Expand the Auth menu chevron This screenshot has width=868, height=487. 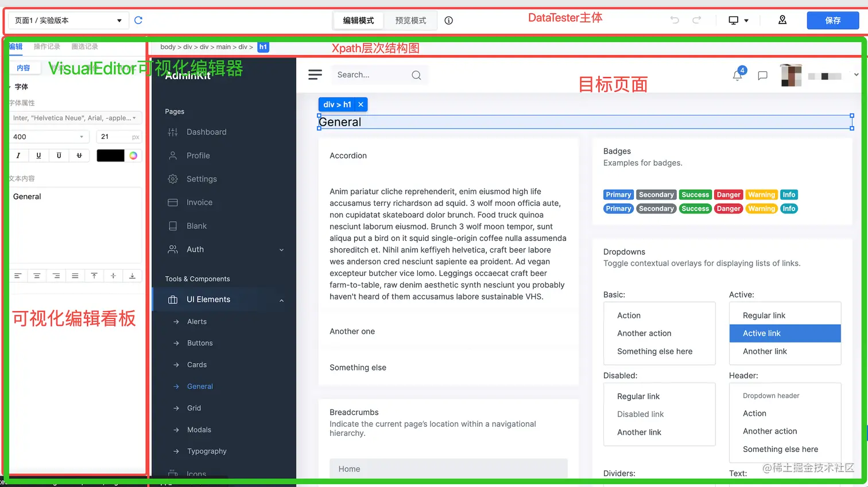(x=281, y=250)
